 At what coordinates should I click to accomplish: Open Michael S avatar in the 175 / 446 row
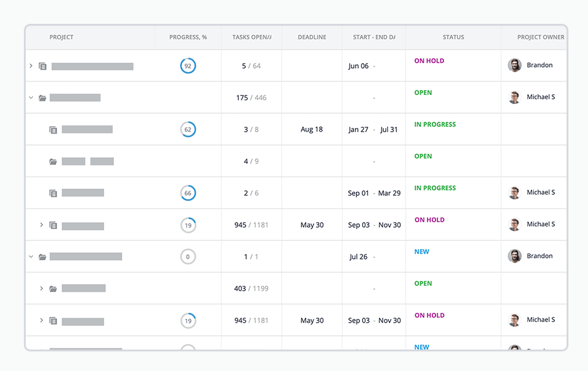point(514,97)
